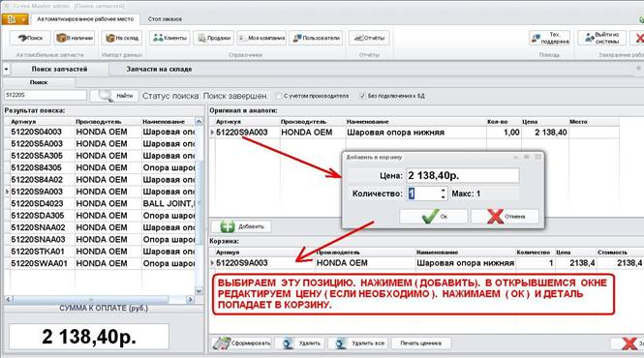Click the Удалить button
Screen dimensions: 644x358
click(x=300, y=343)
